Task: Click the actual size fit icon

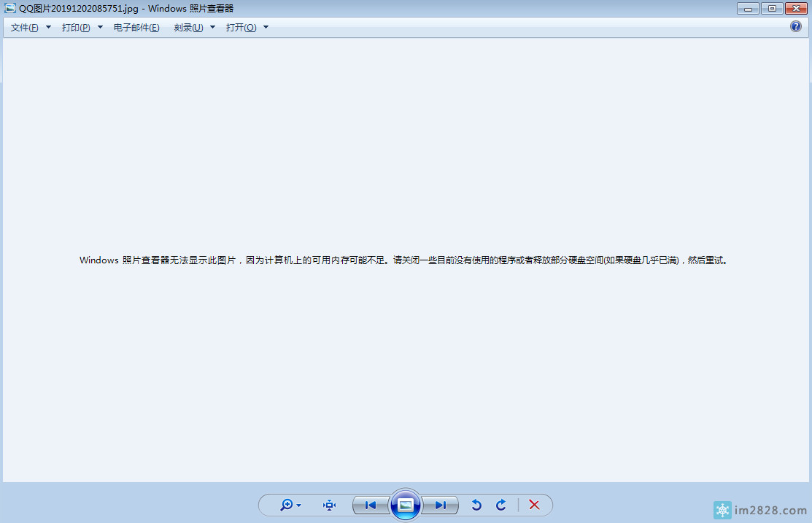Action: click(329, 505)
